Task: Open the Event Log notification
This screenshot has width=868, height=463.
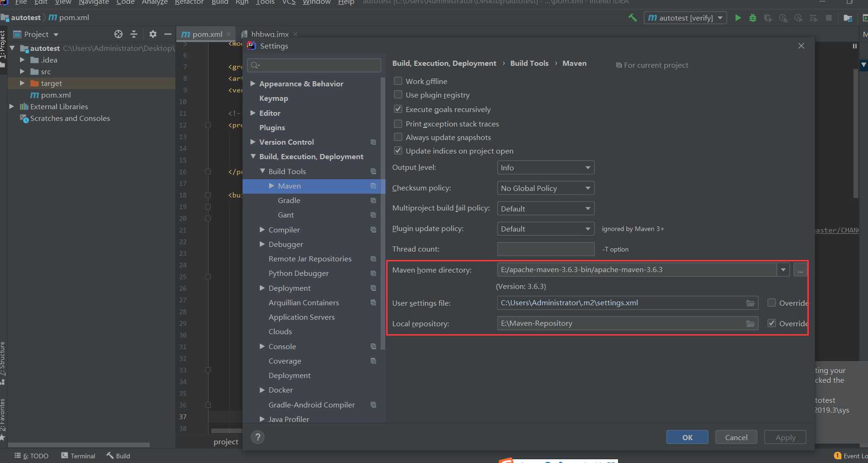Action: (x=851, y=456)
